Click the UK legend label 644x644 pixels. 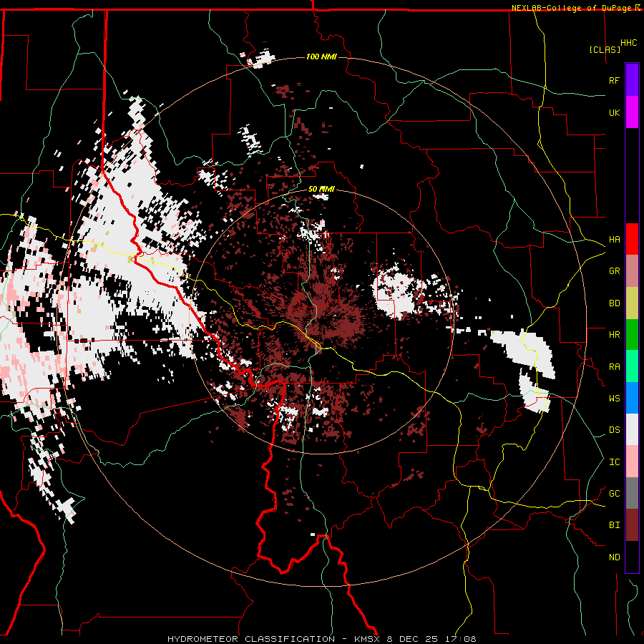615,112
